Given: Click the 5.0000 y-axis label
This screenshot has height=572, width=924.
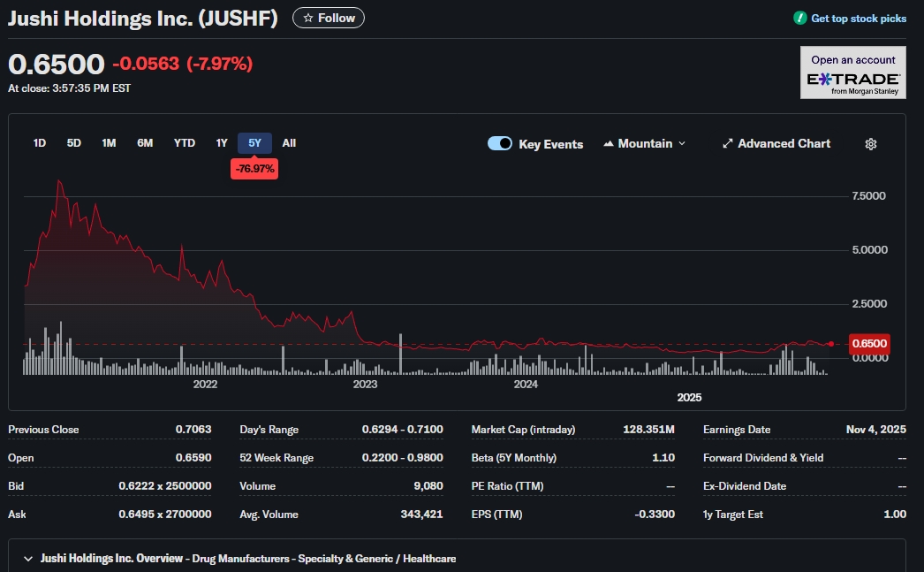Looking at the screenshot, I should click(870, 250).
